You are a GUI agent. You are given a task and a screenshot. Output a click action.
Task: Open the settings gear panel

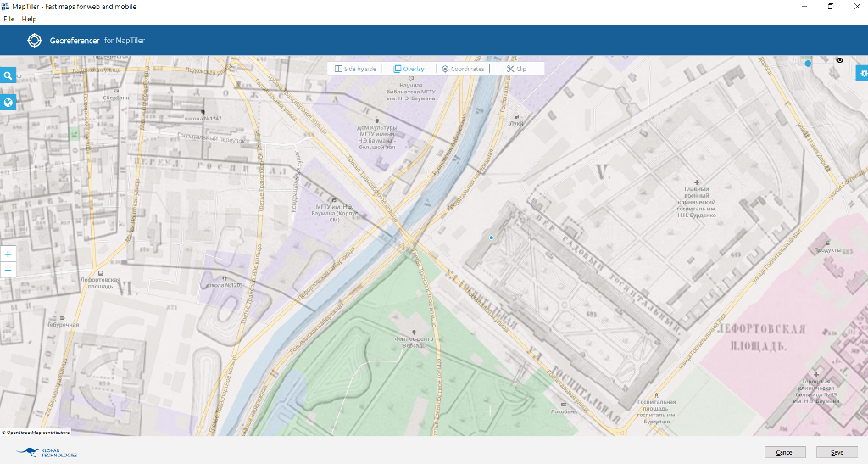click(862, 73)
